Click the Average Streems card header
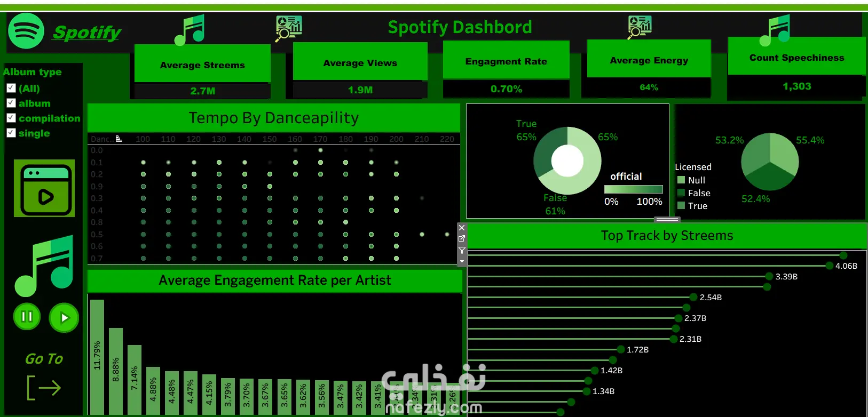Image resolution: width=868 pixels, height=417 pixels. point(202,63)
